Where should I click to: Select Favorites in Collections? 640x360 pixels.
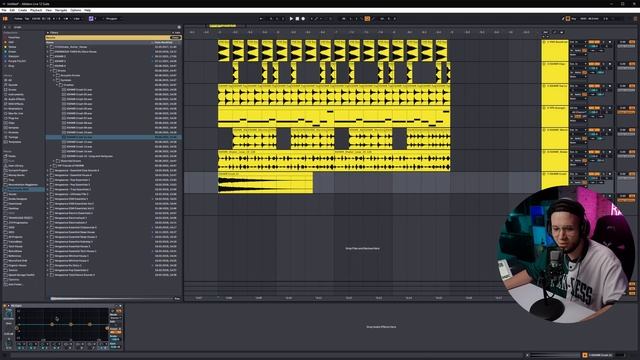click(14, 38)
